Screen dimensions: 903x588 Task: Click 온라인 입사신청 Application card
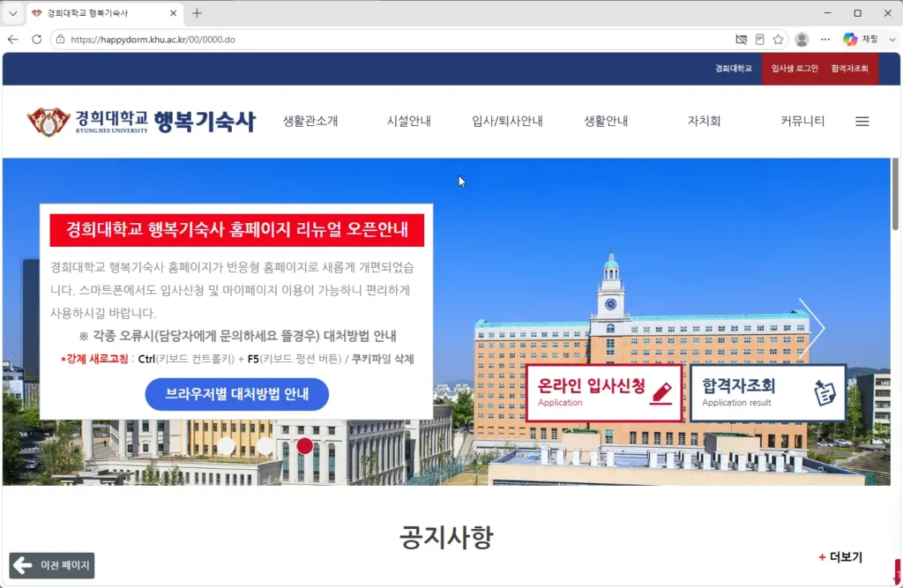(604, 393)
